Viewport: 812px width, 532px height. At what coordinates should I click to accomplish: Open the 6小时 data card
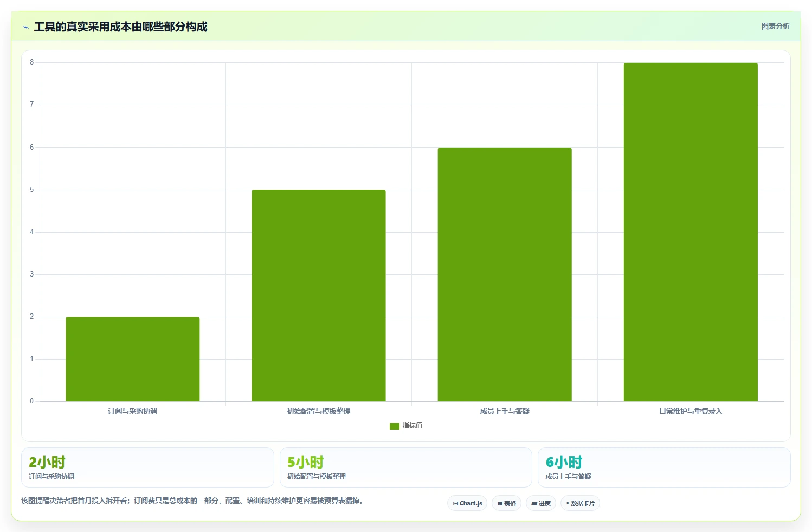(664, 467)
